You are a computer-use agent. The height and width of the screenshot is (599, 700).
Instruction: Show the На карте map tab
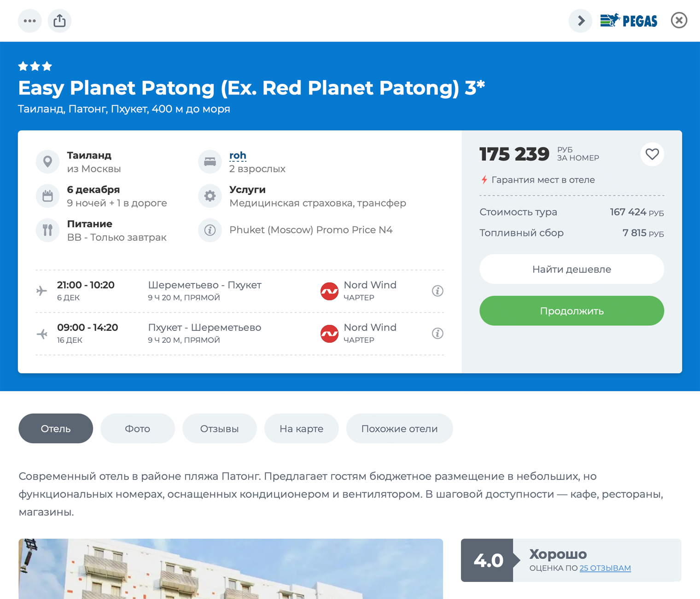click(x=301, y=429)
